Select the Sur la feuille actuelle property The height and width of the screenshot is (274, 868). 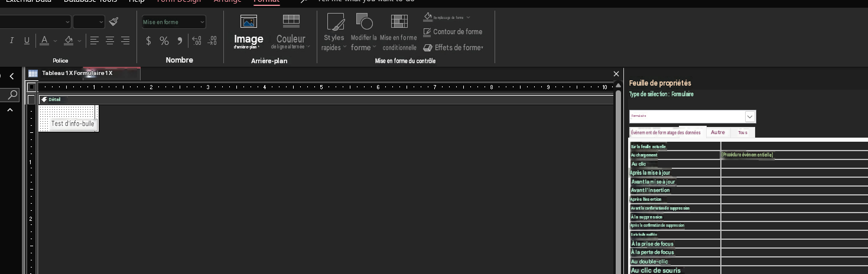coord(648,146)
